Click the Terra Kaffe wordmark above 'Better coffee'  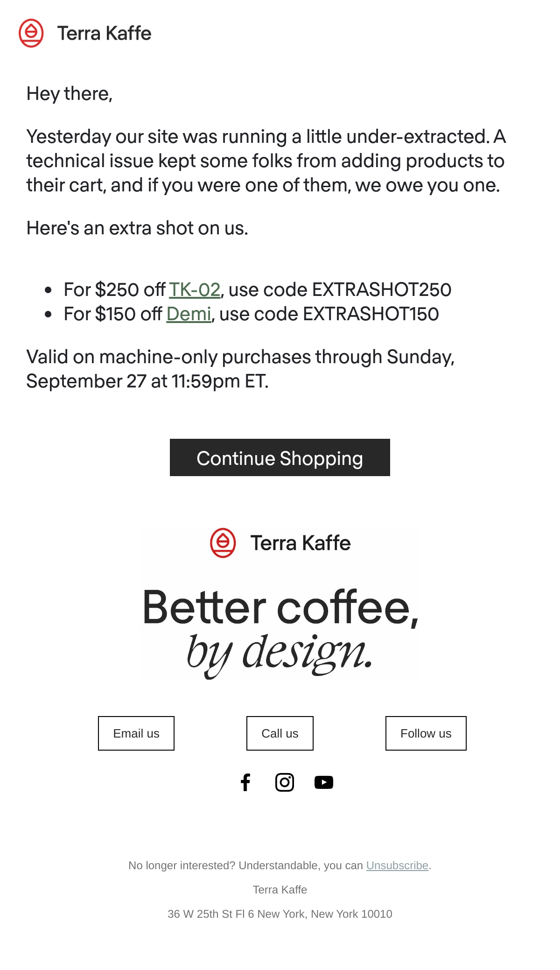tap(301, 543)
